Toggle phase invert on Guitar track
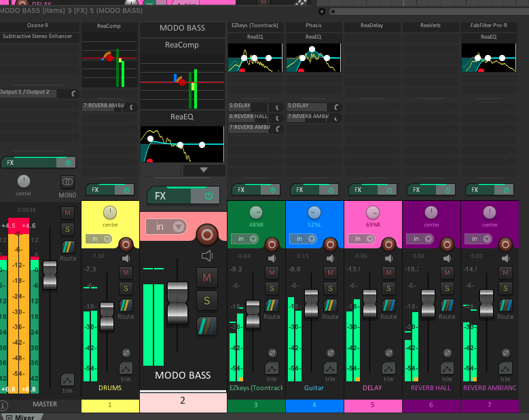 331,353
